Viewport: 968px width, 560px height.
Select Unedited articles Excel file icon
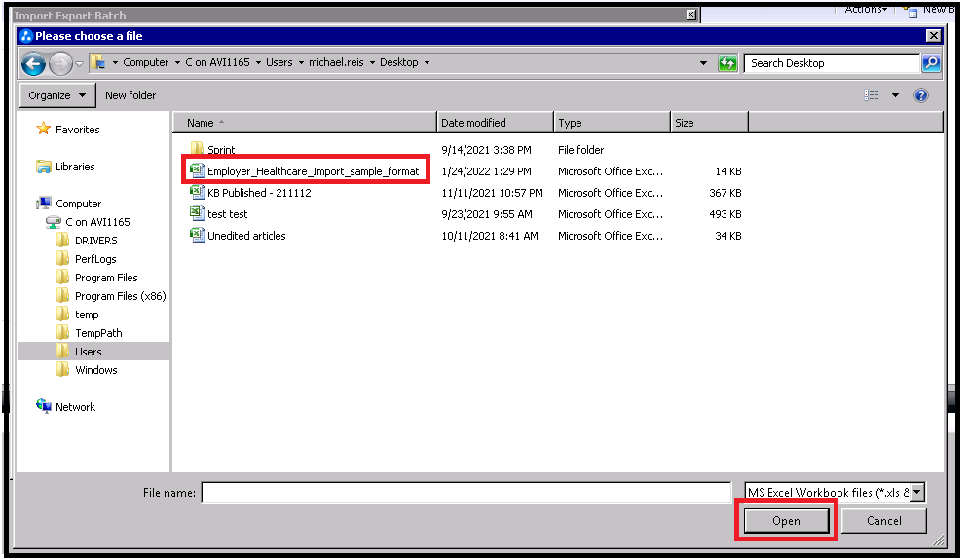[197, 236]
